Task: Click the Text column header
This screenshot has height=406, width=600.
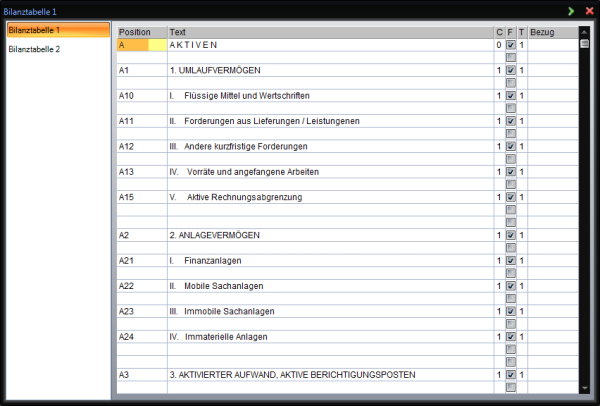Action: click(331, 32)
